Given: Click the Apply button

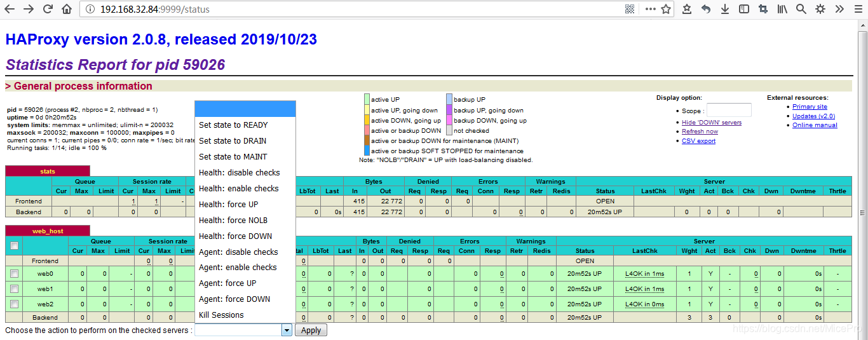Looking at the screenshot, I should coord(311,330).
